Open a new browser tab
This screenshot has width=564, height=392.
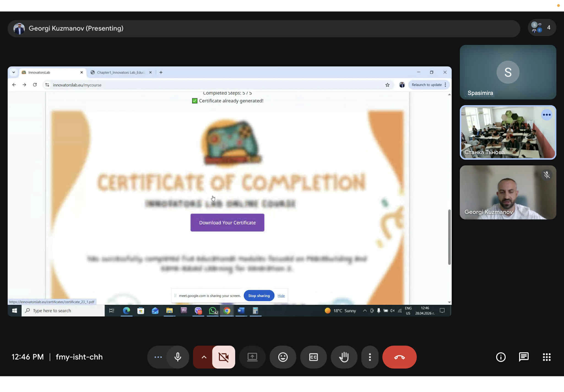pos(161,72)
